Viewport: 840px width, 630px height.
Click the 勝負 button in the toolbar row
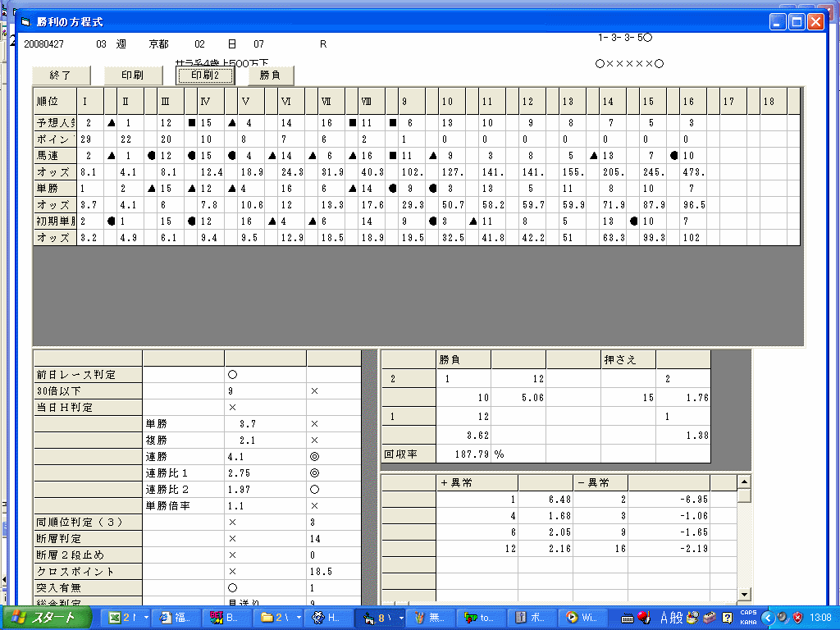coord(271,75)
